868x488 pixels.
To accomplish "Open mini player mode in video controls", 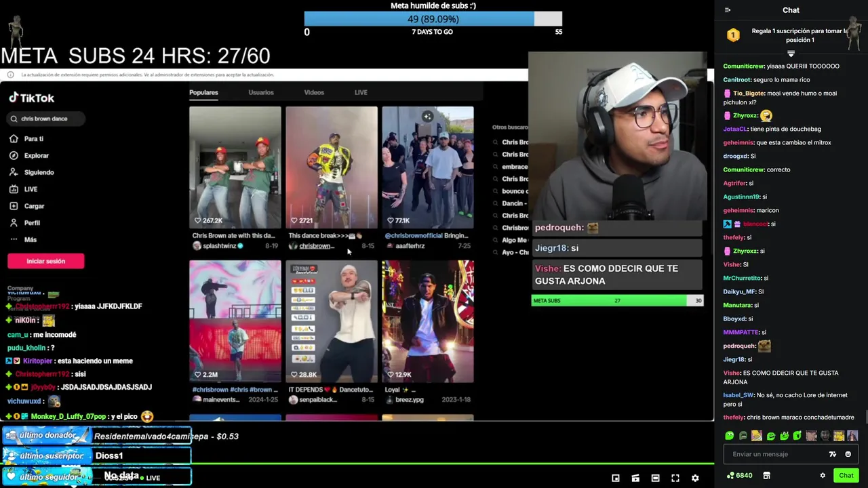I will [x=616, y=478].
